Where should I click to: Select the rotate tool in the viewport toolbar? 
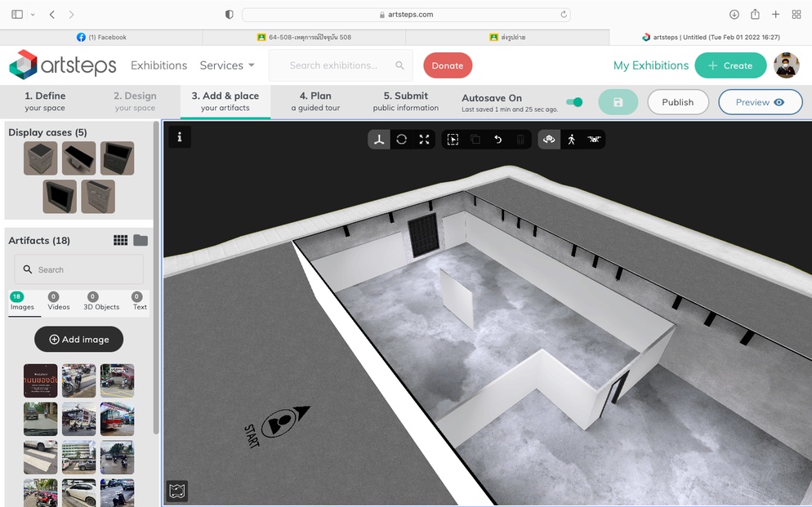401,140
